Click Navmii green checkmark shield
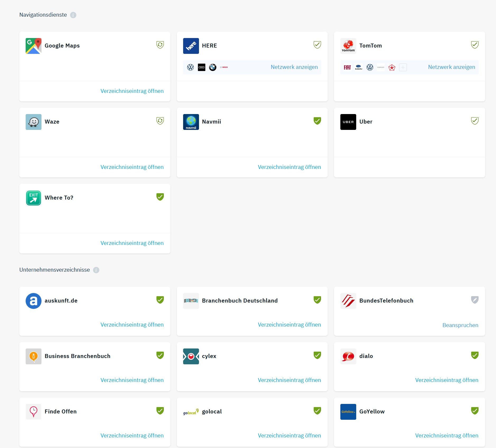496x448 pixels. [x=317, y=121]
